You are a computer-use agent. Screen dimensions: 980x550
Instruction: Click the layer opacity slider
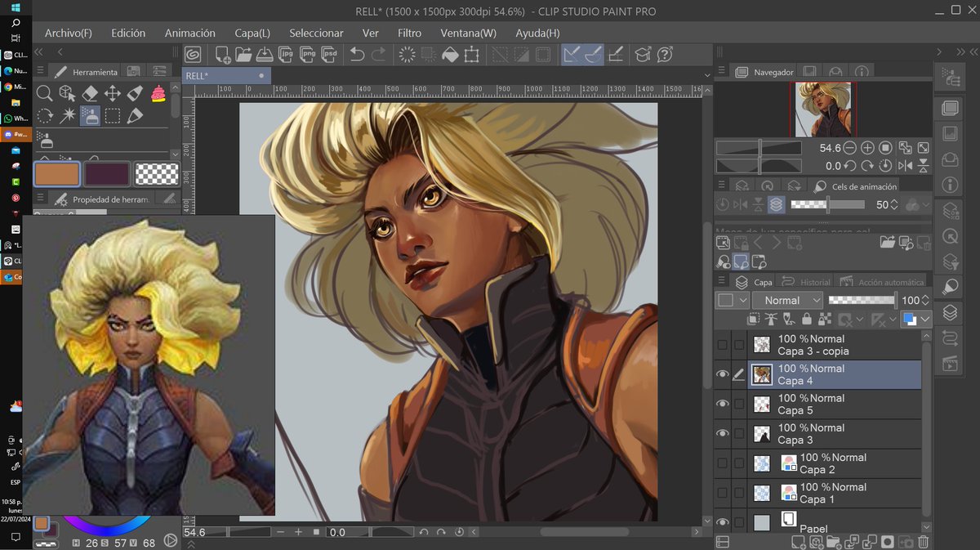[862, 300]
